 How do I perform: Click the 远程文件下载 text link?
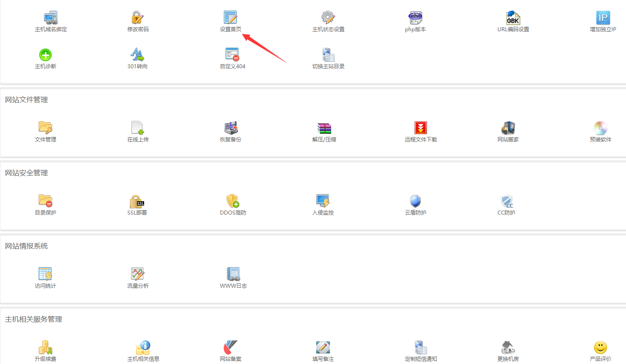point(420,140)
